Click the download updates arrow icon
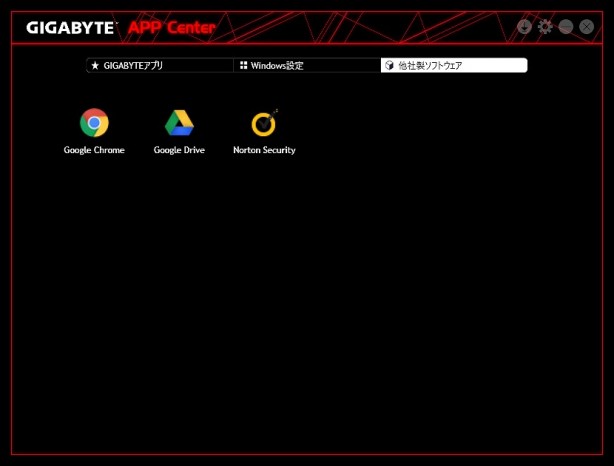This screenshot has height=466, width=614. coord(524,27)
